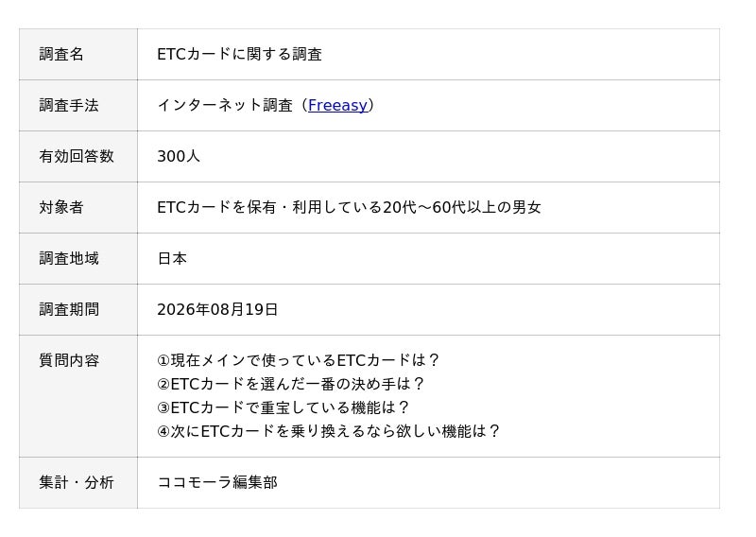
Task: Click question ① about main ETC card
Action: [298, 360]
